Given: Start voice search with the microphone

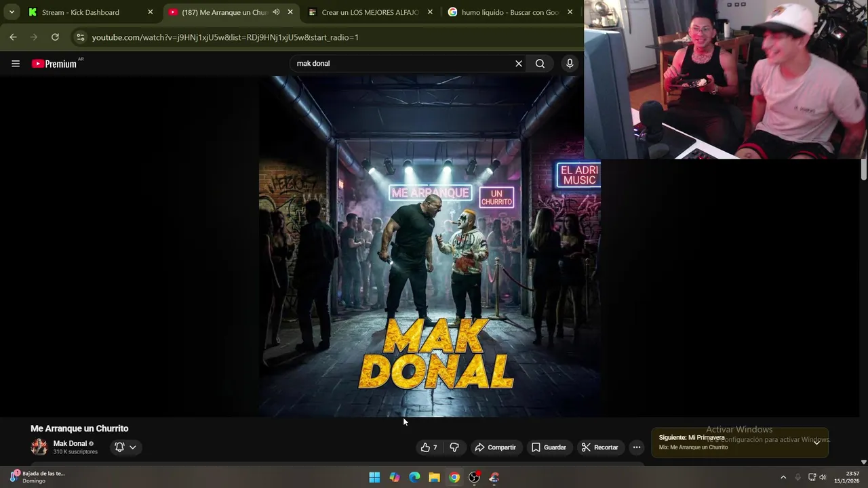Looking at the screenshot, I should 570,64.
